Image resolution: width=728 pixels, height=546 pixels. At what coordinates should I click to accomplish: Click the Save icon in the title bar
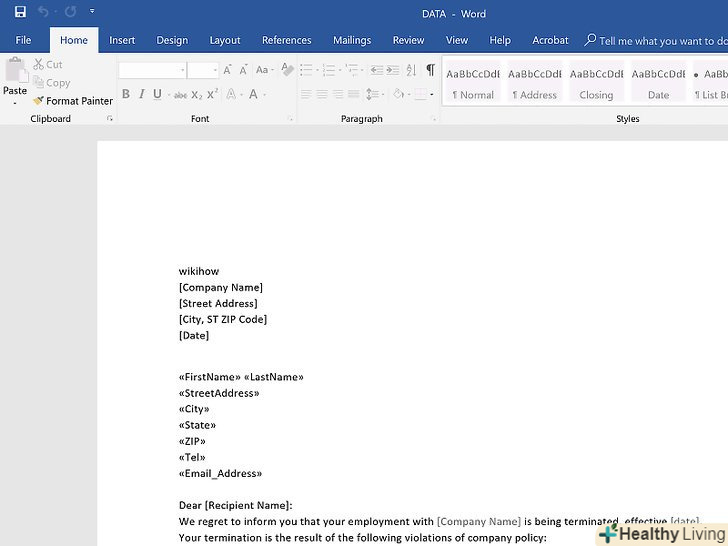coord(20,12)
